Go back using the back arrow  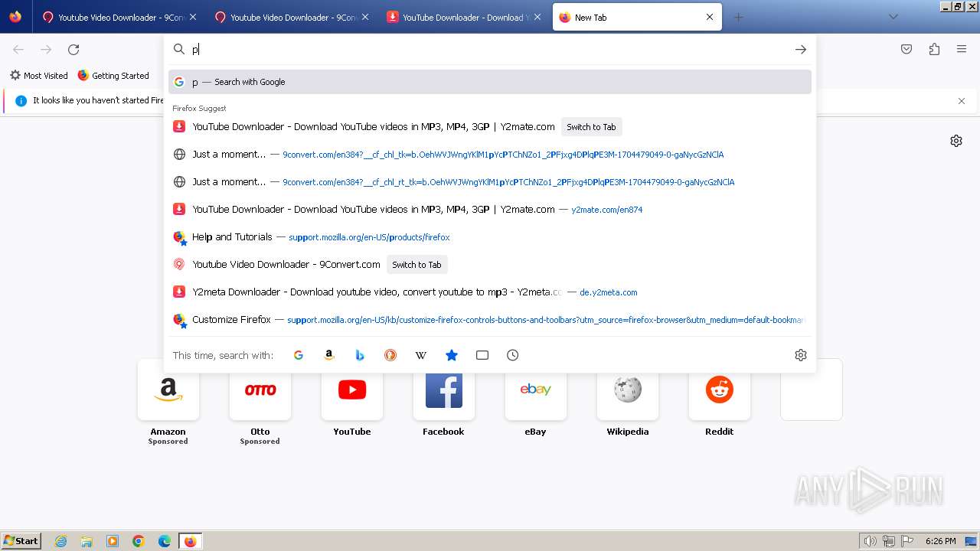pos(18,49)
